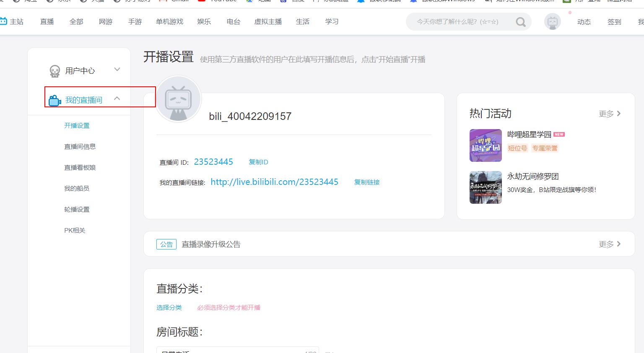
Task: Click the search magnifier icon
Action: coord(521,22)
